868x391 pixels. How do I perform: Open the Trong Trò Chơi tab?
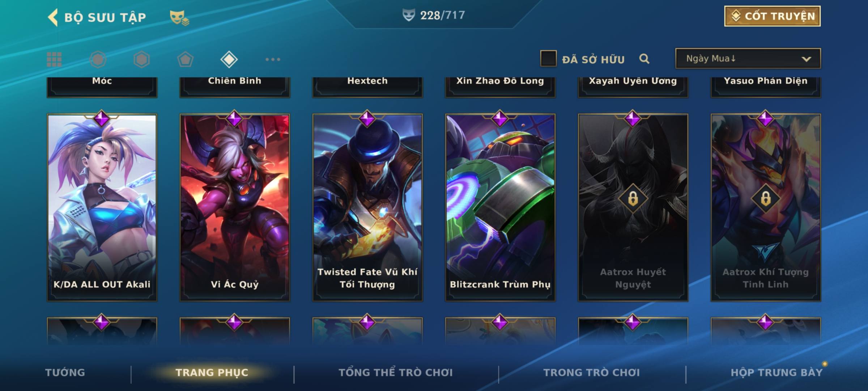click(x=591, y=373)
